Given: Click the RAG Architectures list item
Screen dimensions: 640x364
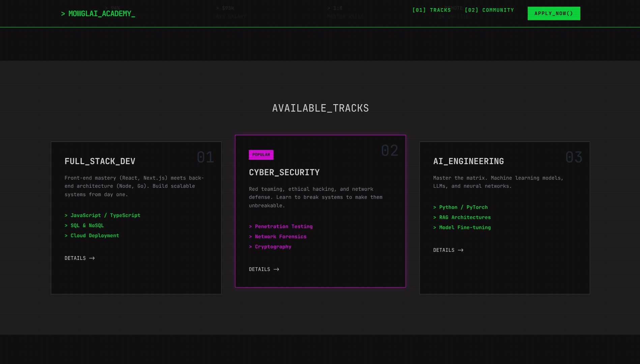Looking at the screenshot, I should 465,217.
